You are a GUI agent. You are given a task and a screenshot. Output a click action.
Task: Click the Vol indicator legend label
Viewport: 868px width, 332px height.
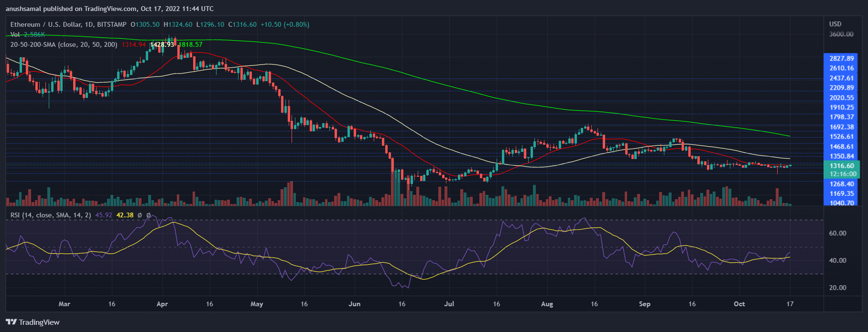[15, 34]
